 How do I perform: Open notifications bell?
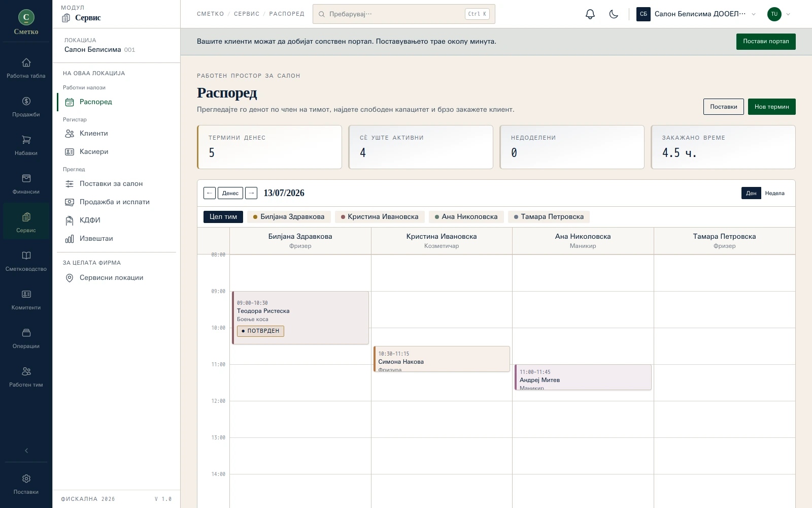590,14
